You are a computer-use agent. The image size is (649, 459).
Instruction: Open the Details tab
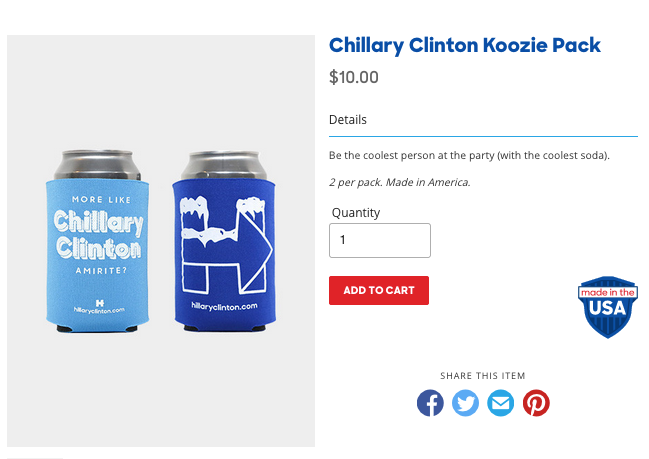tap(348, 120)
